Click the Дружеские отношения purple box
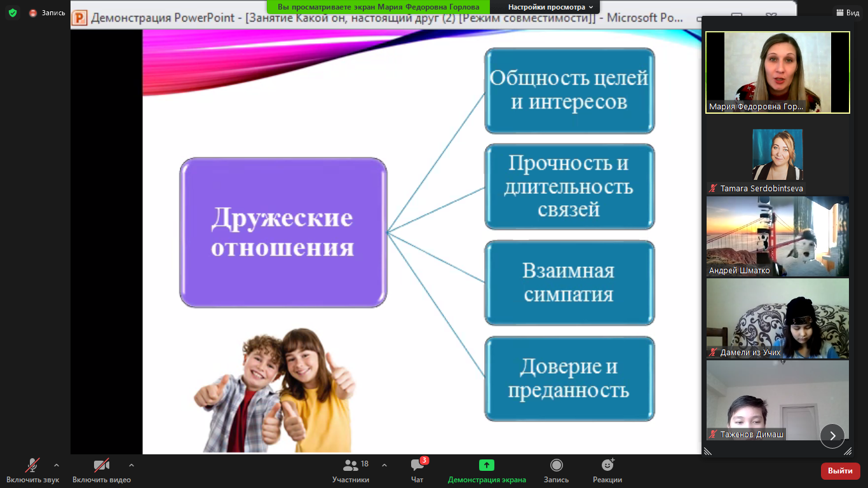 coord(283,233)
